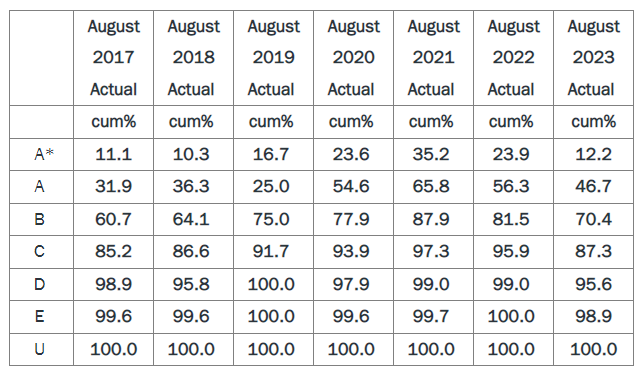Select the grade E row label

[39, 316]
